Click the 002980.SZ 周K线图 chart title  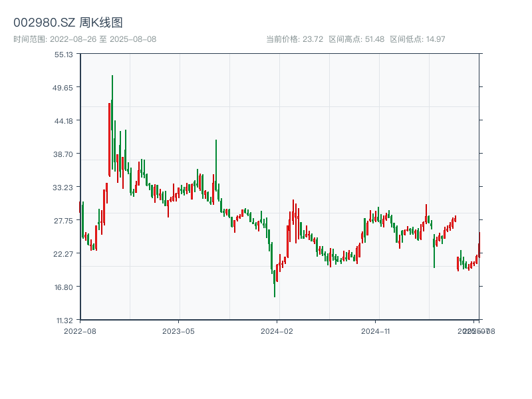[68, 23]
